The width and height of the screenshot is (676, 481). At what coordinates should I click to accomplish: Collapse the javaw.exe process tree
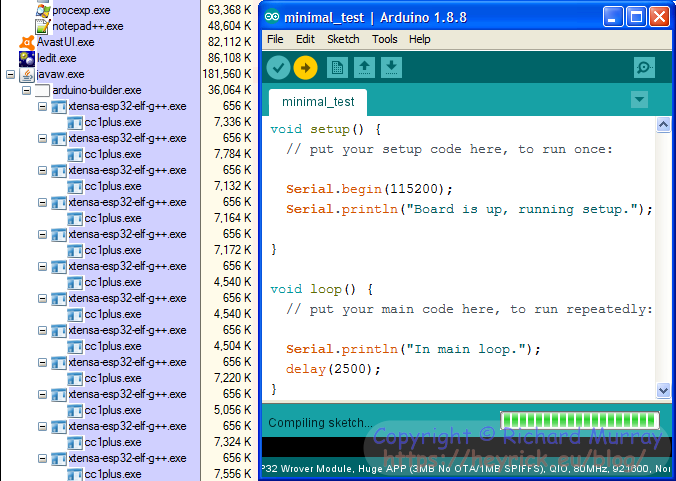pyautogui.click(x=10, y=75)
